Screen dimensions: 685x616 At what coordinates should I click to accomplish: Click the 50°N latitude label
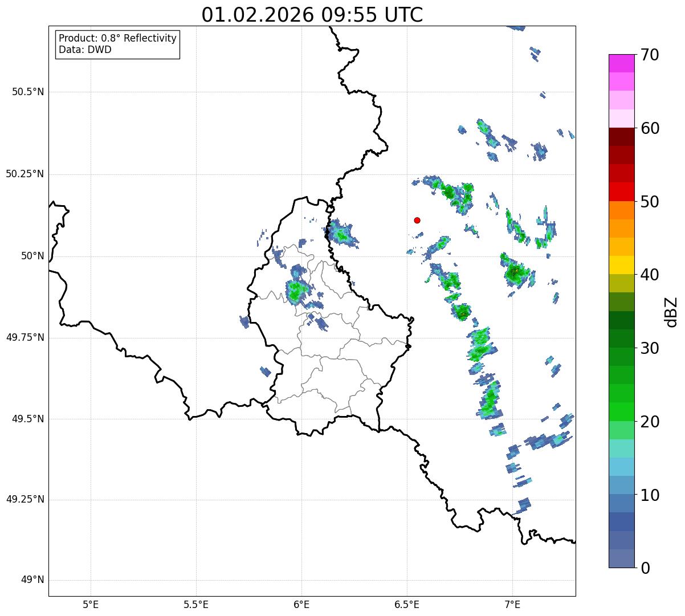point(32,256)
